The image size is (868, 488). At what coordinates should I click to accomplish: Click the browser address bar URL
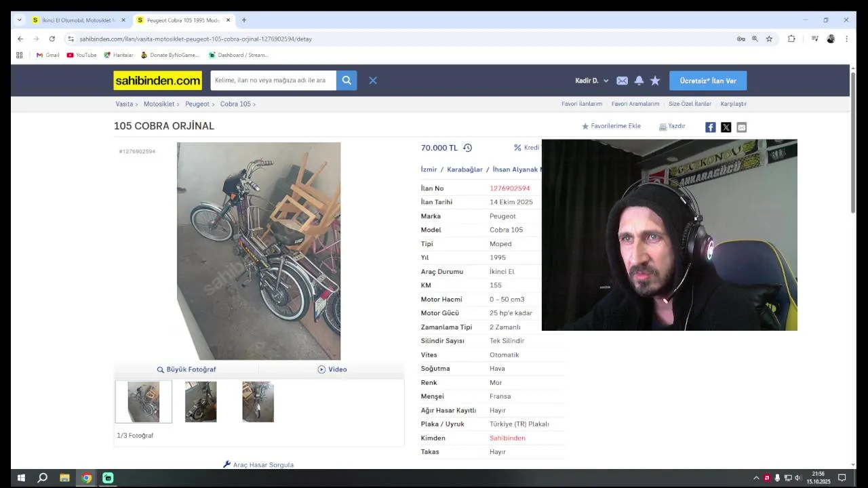(195, 39)
